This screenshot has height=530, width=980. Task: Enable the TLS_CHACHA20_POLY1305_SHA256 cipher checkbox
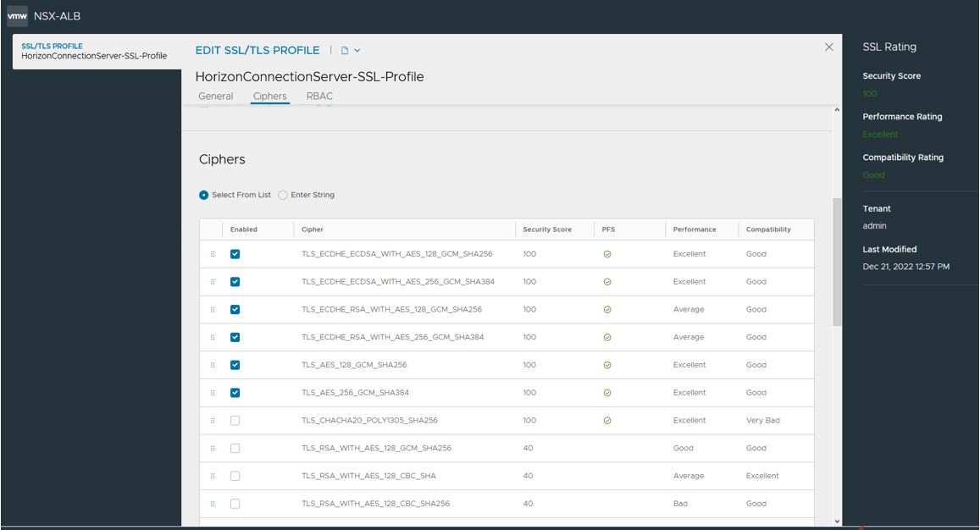(x=235, y=421)
